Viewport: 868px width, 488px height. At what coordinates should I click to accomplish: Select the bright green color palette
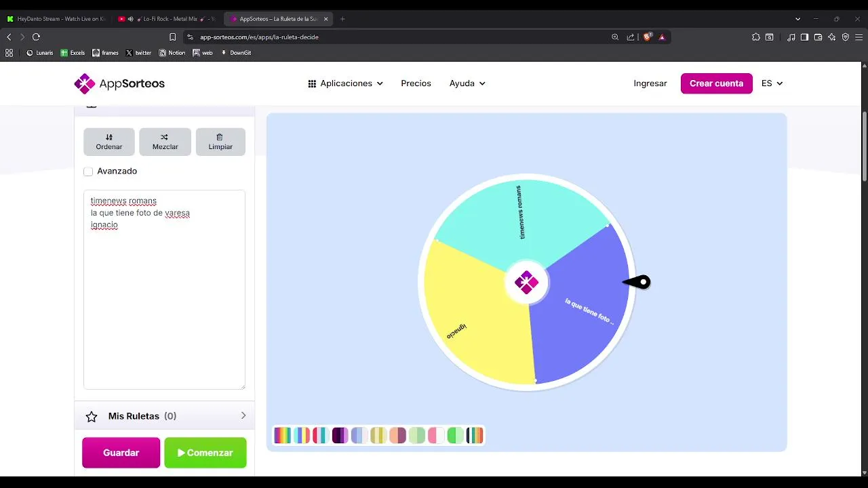pos(455,435)
